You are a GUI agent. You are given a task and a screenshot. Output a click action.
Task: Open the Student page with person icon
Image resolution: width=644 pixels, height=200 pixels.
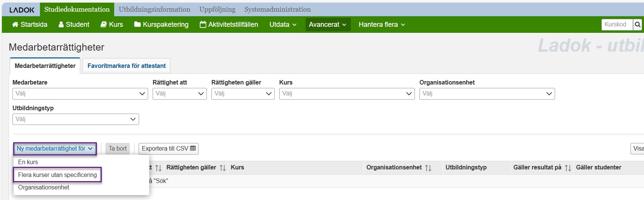(x=61, y=25)
